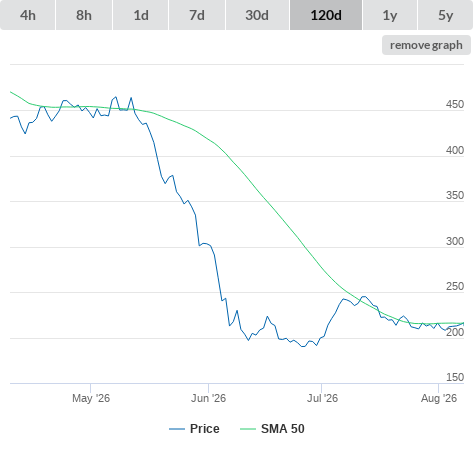
Task: Click the blue Price legend line marker
Action: click(177, 429)
